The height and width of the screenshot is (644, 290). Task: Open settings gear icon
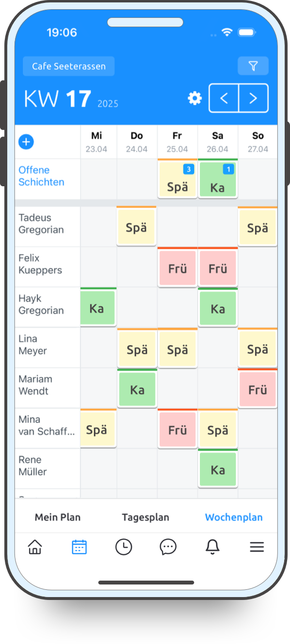coord(195,99)
